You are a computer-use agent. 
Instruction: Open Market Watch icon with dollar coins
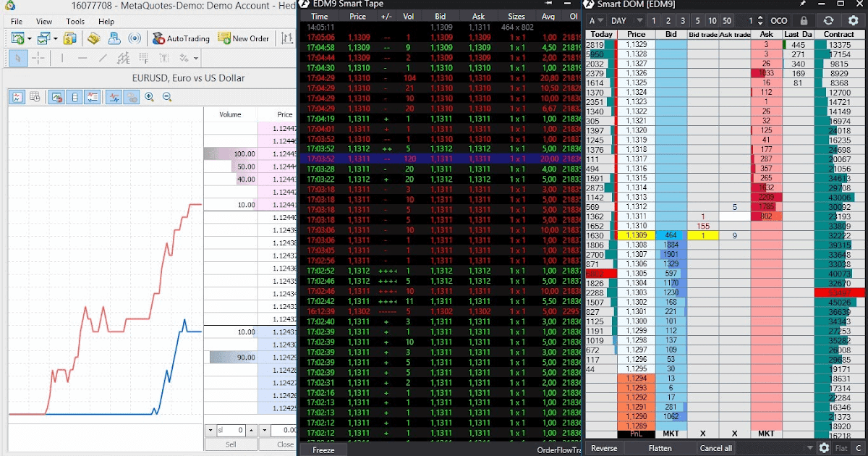point(69,38)
